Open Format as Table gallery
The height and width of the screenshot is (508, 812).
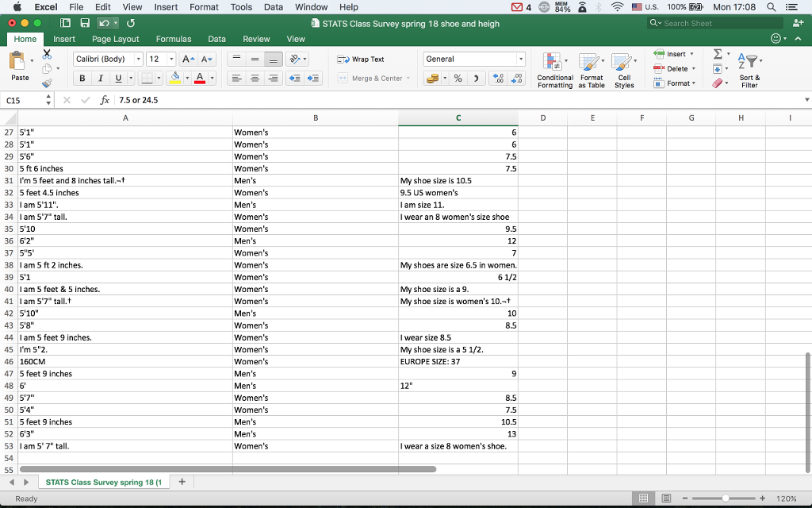(592, 70)
